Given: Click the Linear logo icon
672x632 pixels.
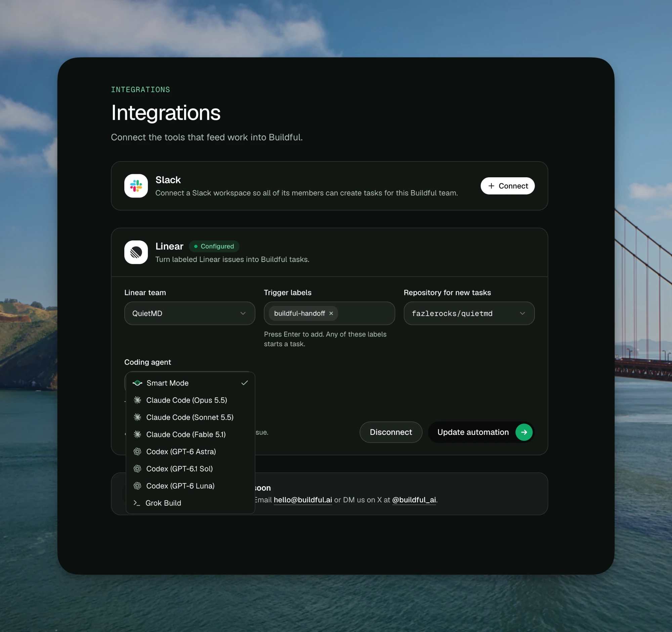Looking at the screenshot, I should click(136, 252).
